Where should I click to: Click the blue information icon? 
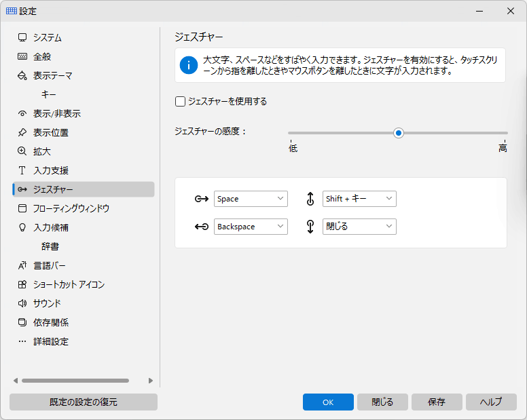point(189,65)
